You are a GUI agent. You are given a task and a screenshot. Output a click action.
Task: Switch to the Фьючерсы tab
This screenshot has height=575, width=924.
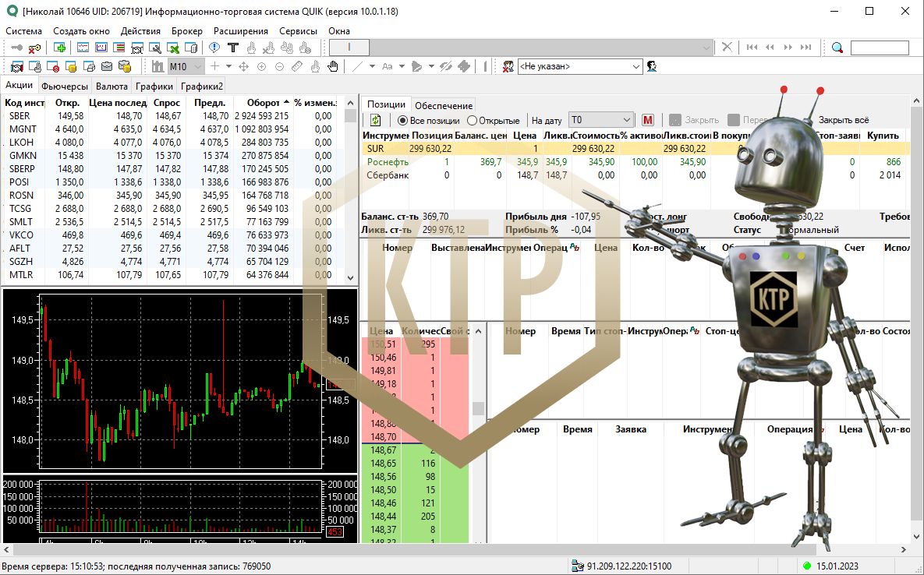[x=64, y=86]
